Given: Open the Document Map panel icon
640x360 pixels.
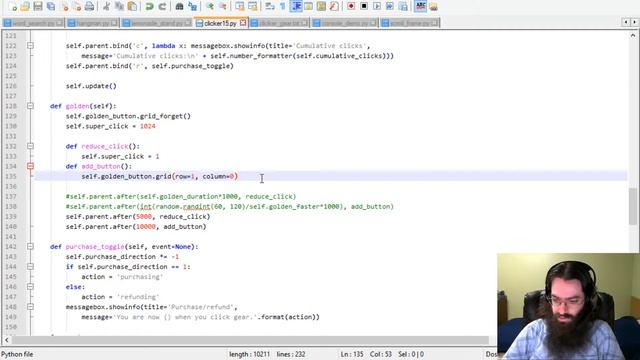Looking at the screenshot, I should tap(321, 6).
